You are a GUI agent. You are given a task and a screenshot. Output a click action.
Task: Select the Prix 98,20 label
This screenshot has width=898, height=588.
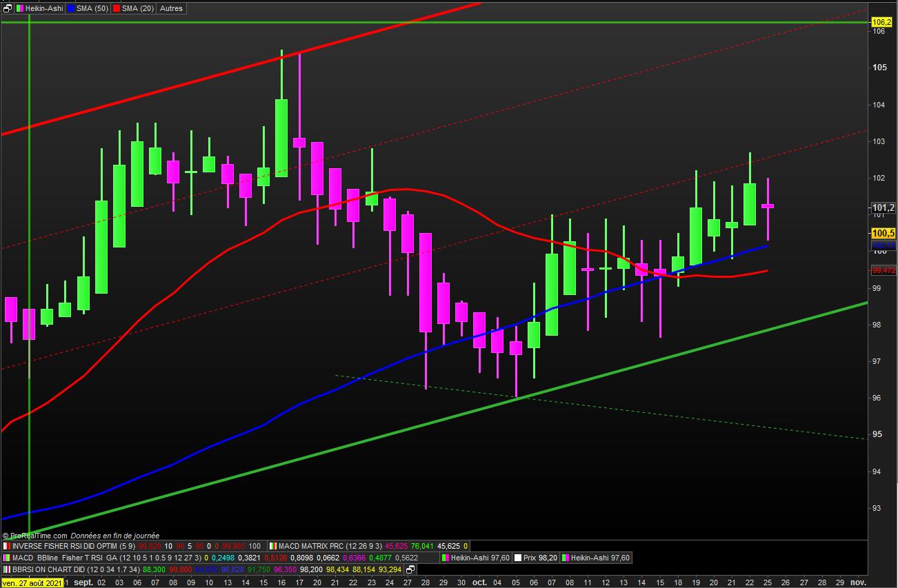pos(540,558)
